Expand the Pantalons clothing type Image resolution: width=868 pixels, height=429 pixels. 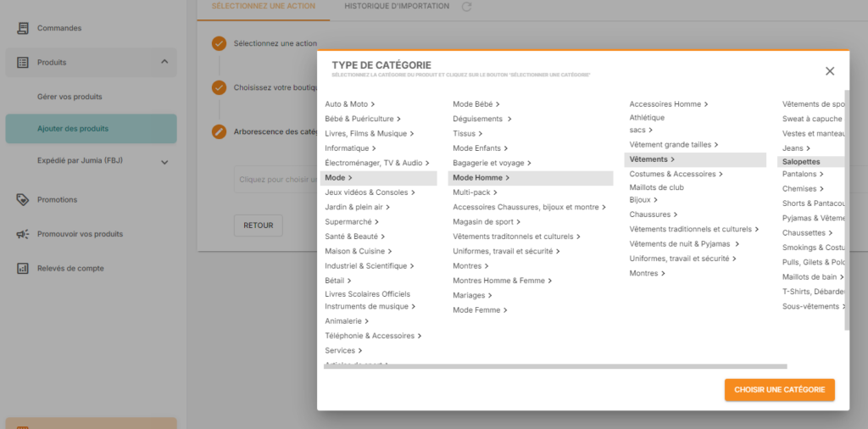pos(803,174)
